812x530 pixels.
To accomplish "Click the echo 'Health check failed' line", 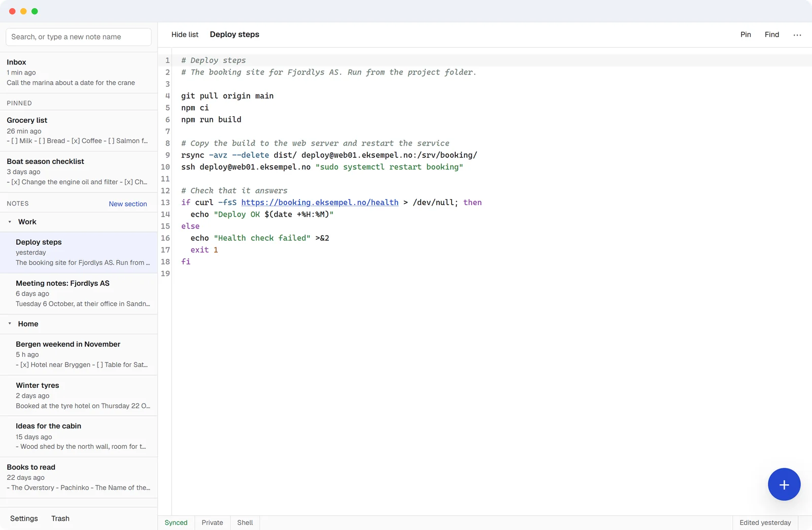I will [260, 238].
